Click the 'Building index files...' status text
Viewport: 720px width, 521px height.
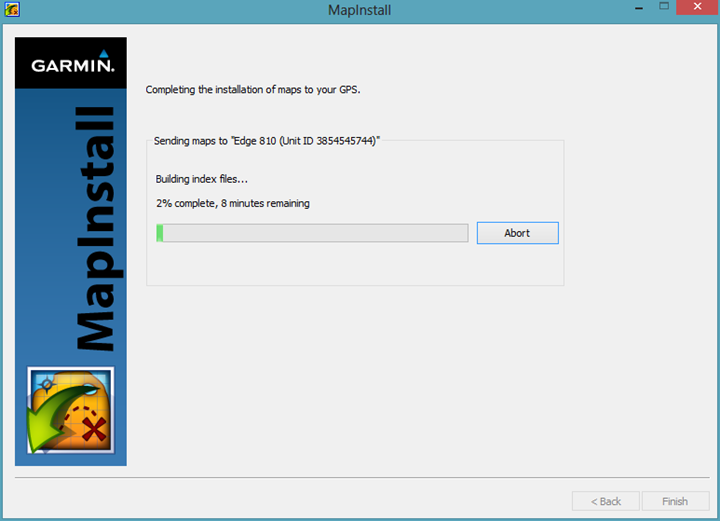[202, 179]
